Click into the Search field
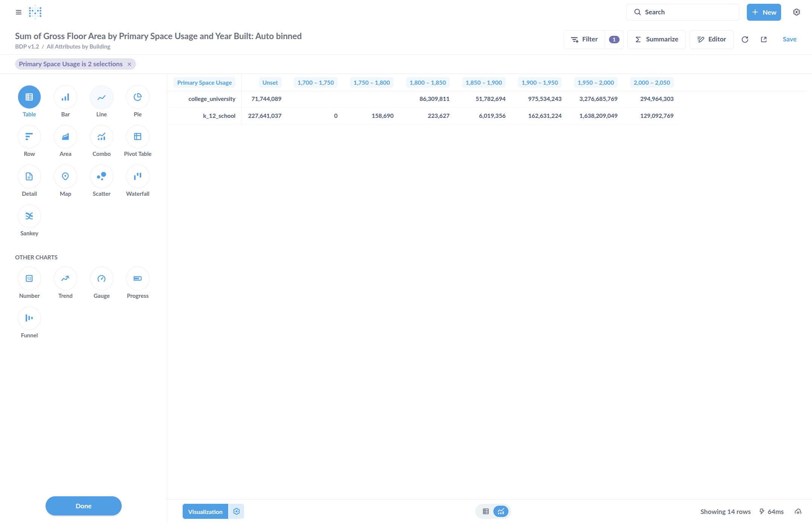This screenshot has height=523, width=812. tap(682, 12)
